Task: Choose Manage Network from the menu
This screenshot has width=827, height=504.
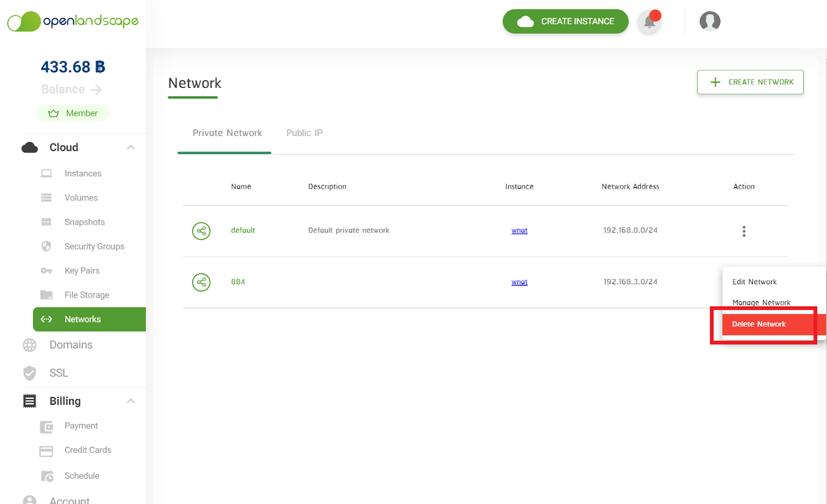Action: tap(761, 303)
